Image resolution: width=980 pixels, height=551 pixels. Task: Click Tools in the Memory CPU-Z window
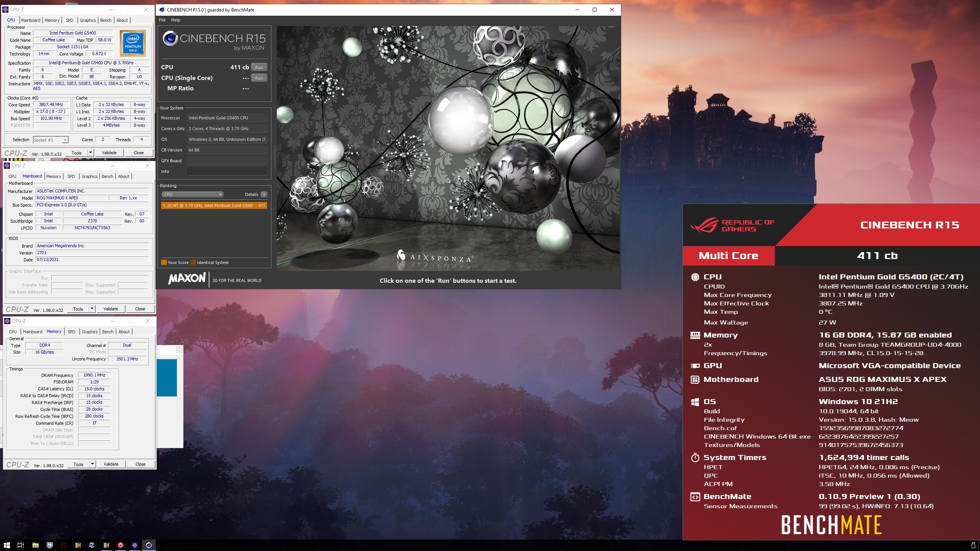pyautogui.click(x=78, y=464)
